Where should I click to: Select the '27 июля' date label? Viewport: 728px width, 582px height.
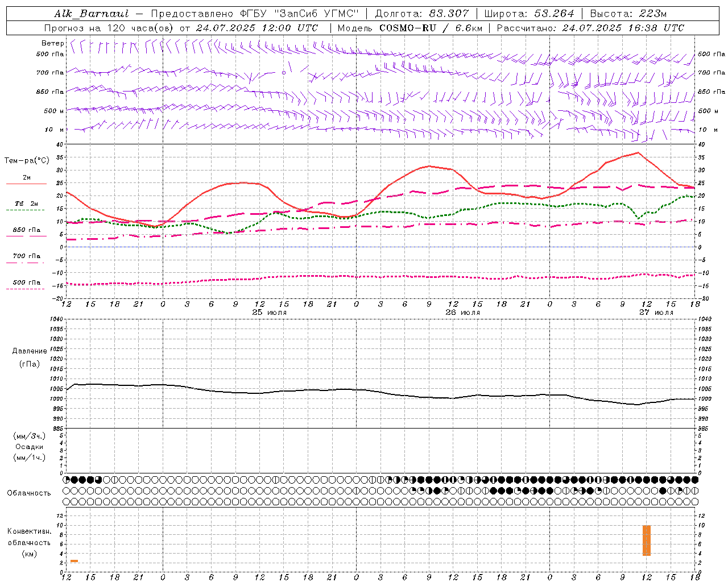tap(656, 313)
